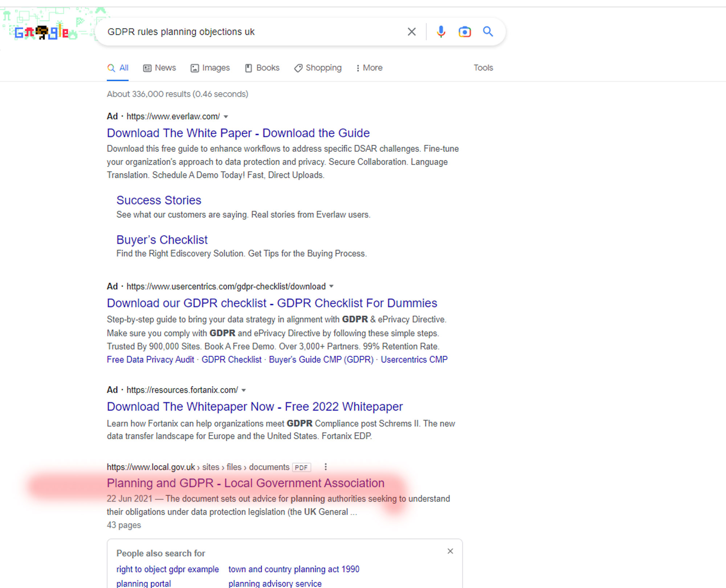Open Buyer's Guide CMP (GDPR) link
The height and width of the screenshot is (588, 726).
coord(321,360)
